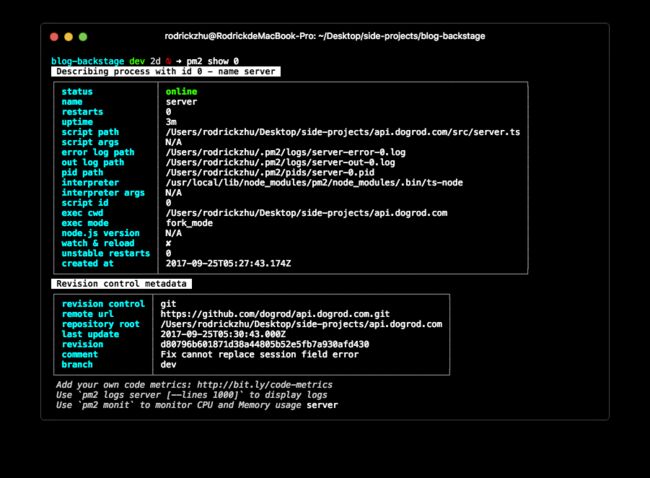Click the 'exec mode' label
The image size is (650, 478).
click(x=85, y=223)
